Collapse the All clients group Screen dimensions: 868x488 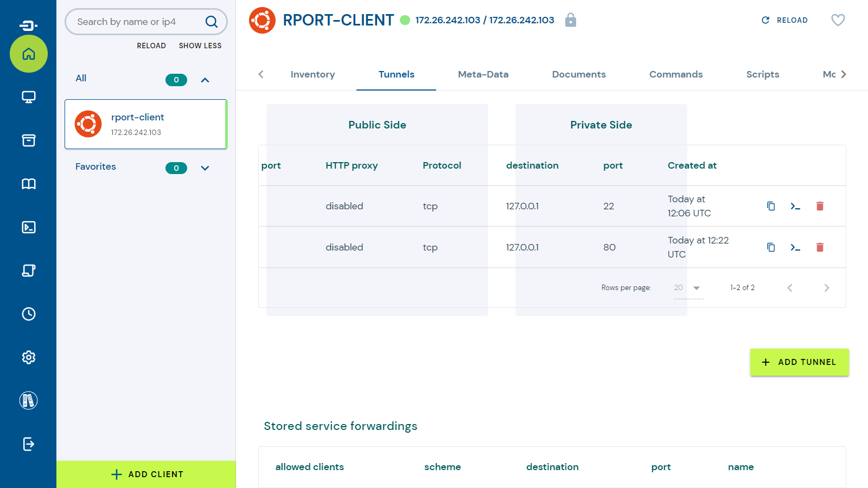pos(205,80)
